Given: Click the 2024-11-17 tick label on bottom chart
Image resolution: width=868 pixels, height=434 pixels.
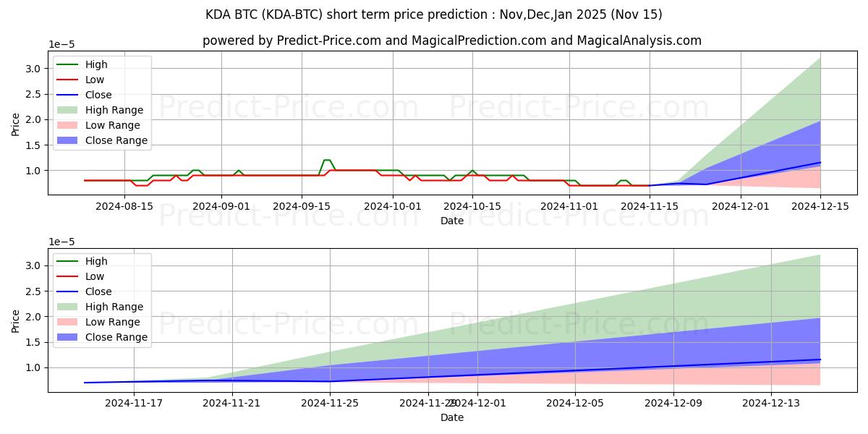Looking at the screenshot, I should click(134, 403).
